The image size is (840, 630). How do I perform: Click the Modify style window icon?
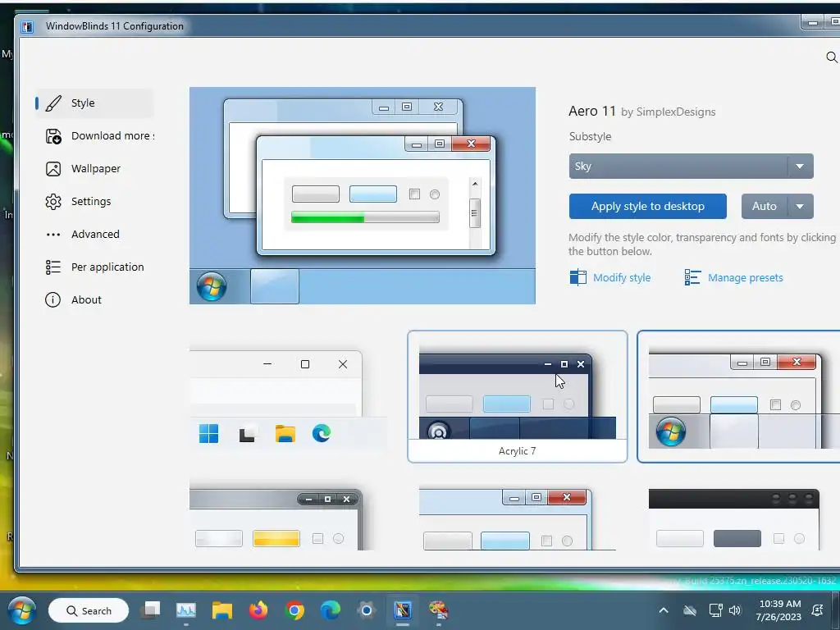click(578, 277)
